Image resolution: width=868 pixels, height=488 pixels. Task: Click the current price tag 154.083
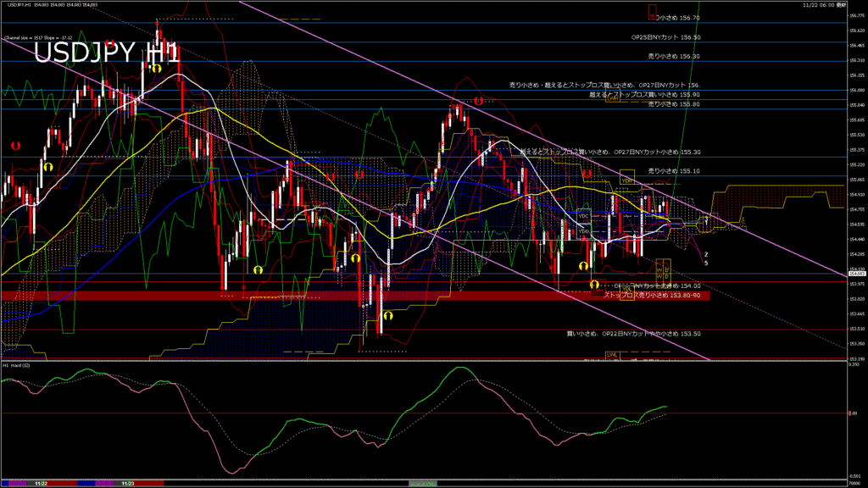[856, 274]
